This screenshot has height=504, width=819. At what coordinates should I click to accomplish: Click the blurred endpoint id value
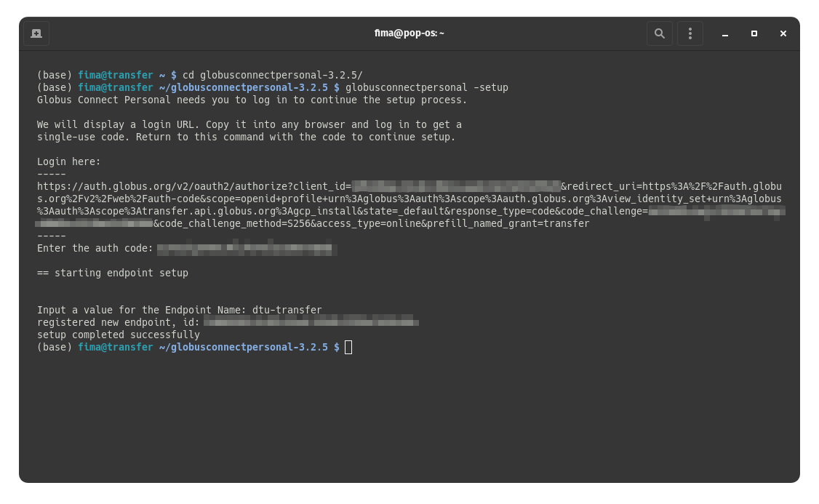(311, 322)
